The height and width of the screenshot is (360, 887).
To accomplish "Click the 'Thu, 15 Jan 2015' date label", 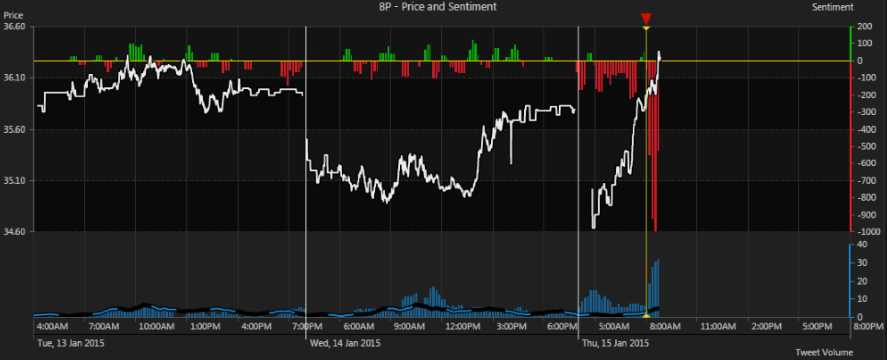I will click(616, 343).
